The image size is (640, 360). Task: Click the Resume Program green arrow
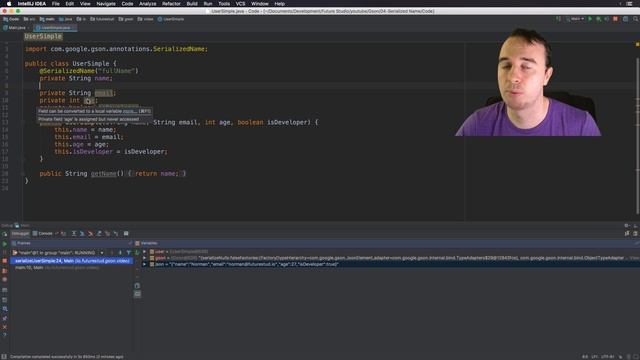[x=4, y=244]
